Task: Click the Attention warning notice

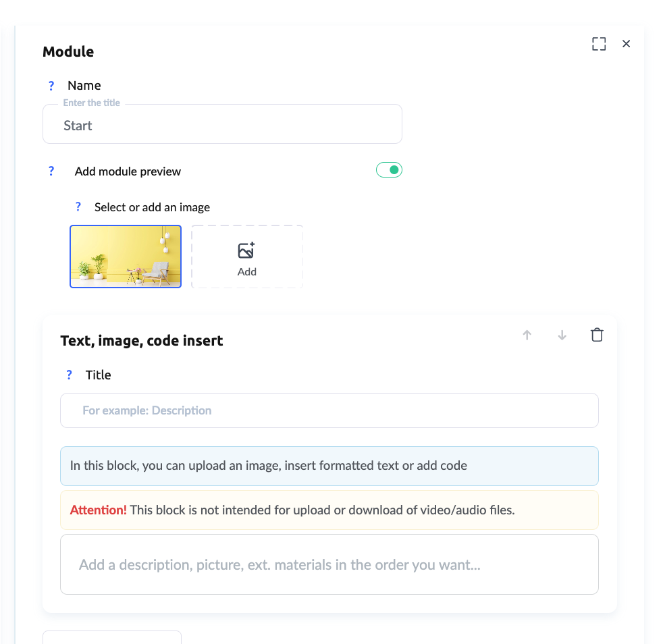Action: click(x=329, y=510)
